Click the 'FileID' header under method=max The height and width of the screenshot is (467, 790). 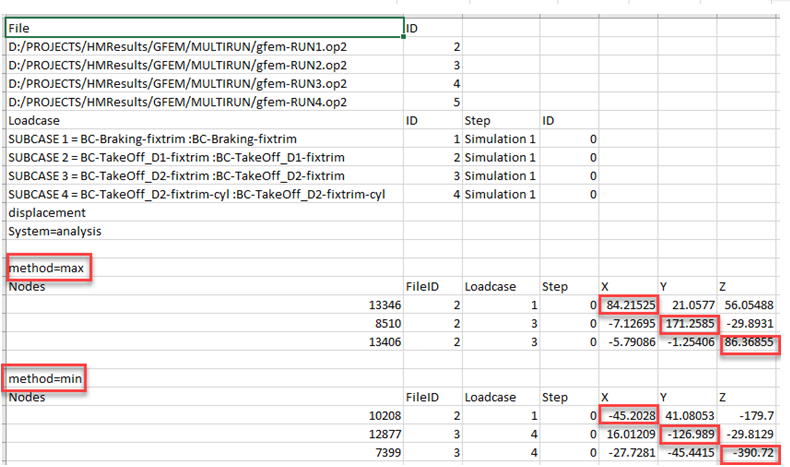[x=433, y=287]
